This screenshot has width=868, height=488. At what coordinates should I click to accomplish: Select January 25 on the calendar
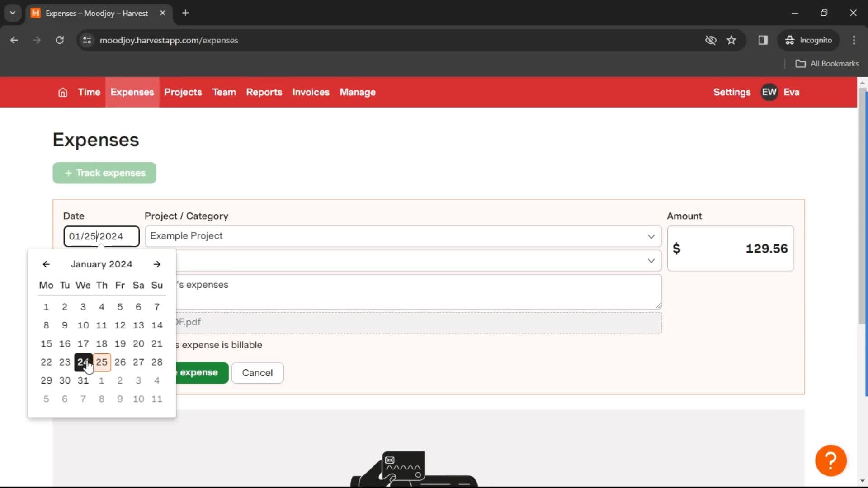tap(101, 361)
